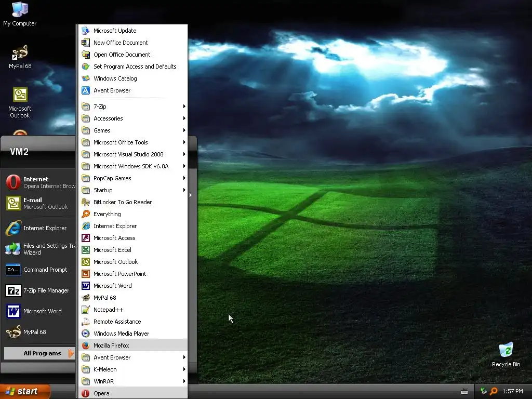The width and height of the screenshot is (532, 399).
Task: Expand Accessories submenu arrow
Action: (184, 118)
